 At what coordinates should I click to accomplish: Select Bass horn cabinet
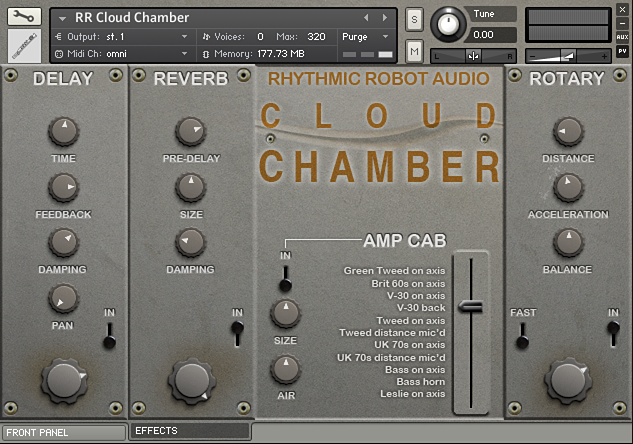(421, 381)
